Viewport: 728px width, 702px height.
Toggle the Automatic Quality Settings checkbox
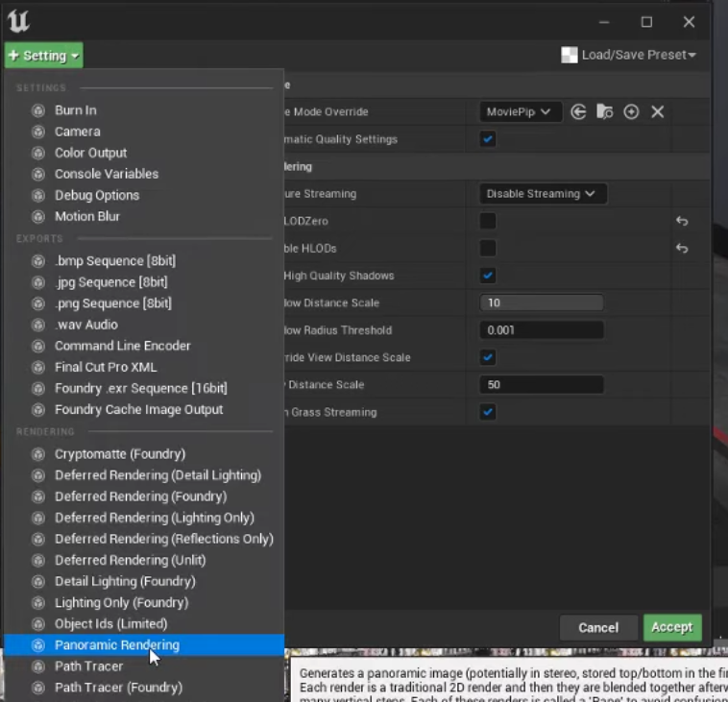click(x=488, y=139)
